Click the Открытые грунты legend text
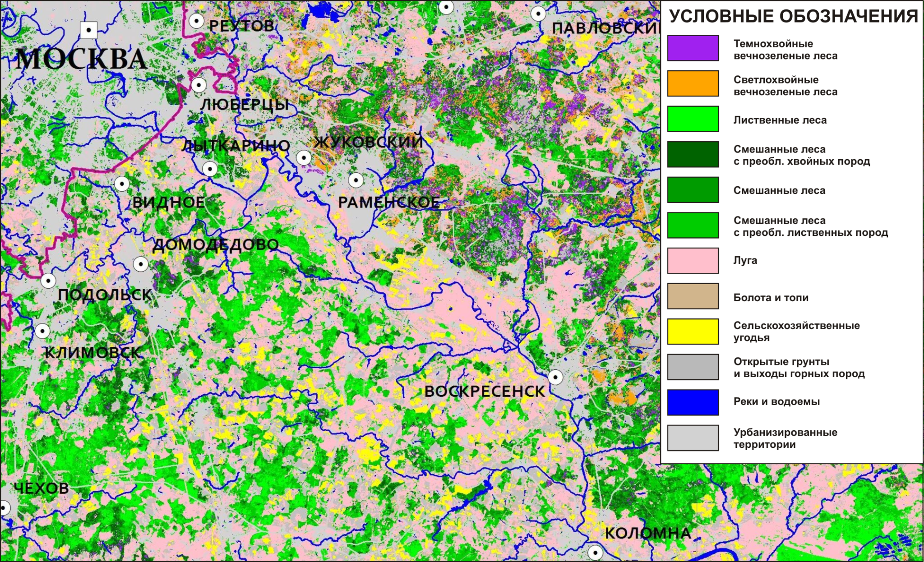 [x=799, y=368]
